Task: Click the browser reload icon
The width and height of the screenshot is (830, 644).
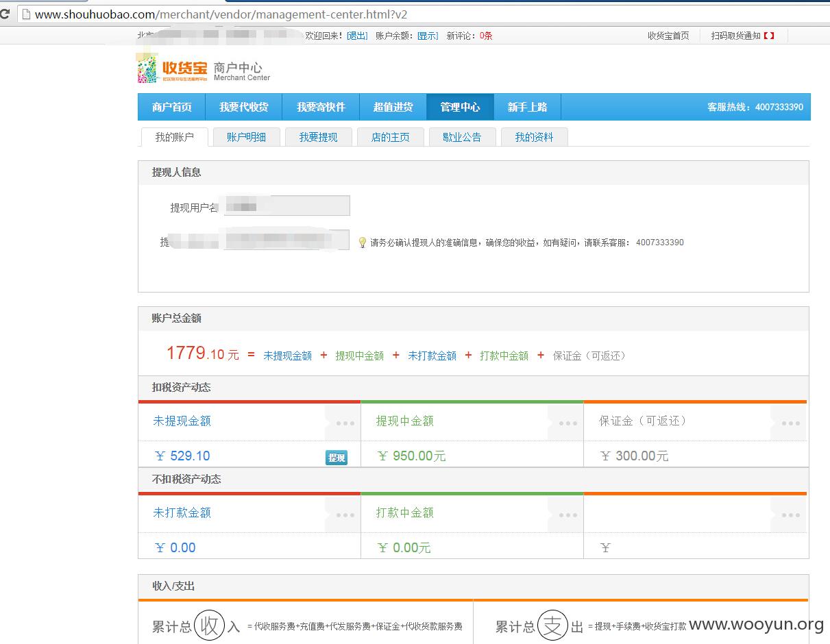Action: 4,14
